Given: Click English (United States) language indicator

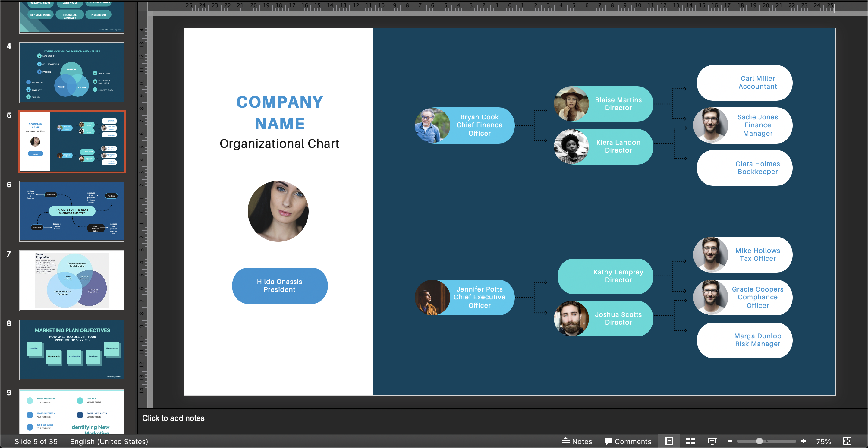Looking at the screenshot, I should click(109, 441).
